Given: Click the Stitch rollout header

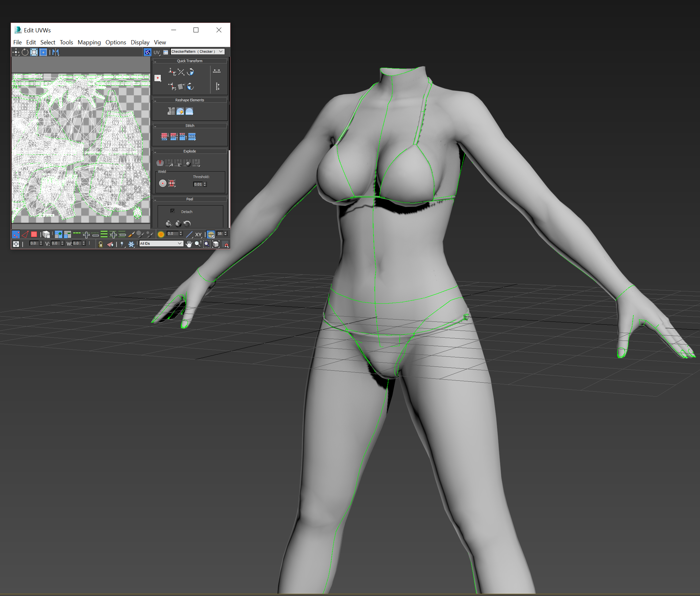Looking at the screenshot, I should (x=189, y=126).
